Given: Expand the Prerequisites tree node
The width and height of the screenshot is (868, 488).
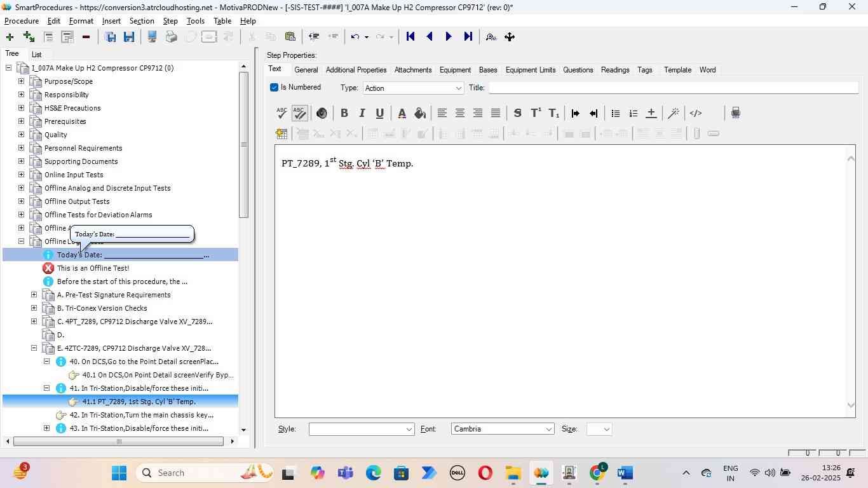Looking at the screenshot, I should click(x=21, y=121).
